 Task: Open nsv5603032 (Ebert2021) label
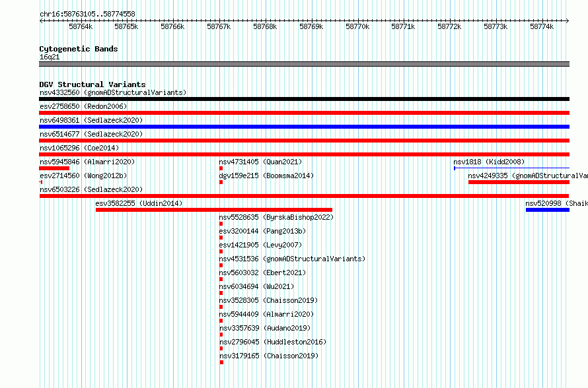[262, 273]
